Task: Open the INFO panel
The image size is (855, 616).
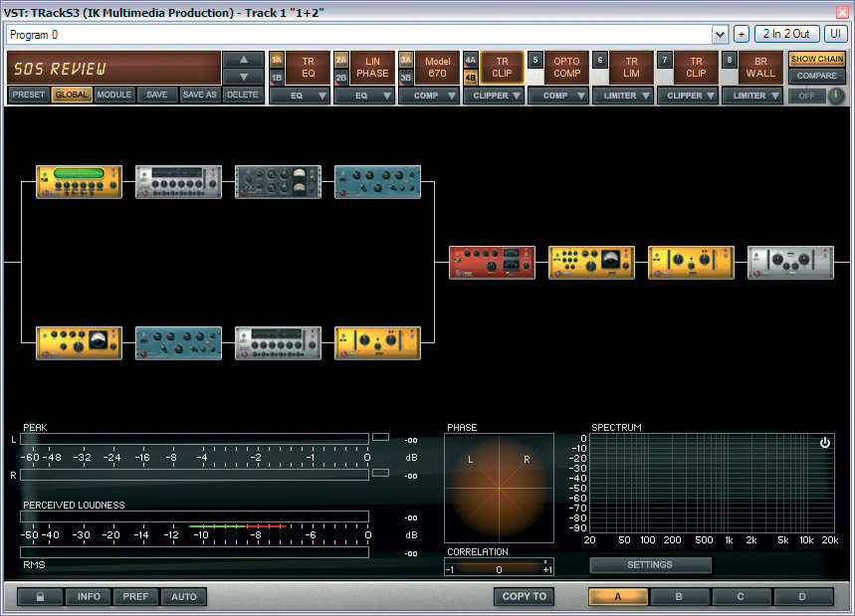Action: (x=89, y=596)
